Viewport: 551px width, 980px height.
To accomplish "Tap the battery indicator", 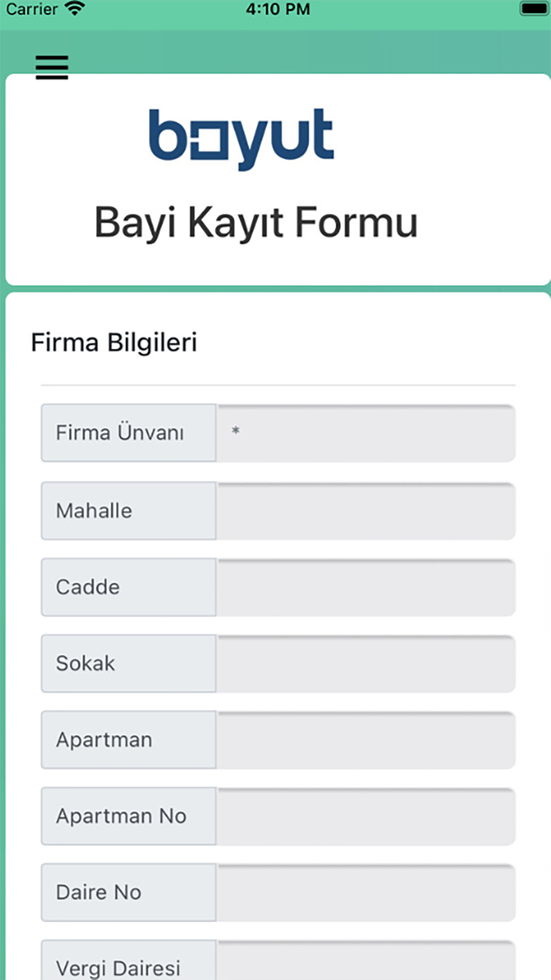I will click(x=534, y=9).
